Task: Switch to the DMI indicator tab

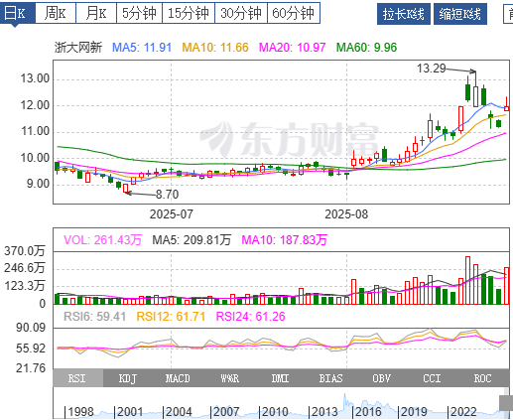Action: pos(280,378)
